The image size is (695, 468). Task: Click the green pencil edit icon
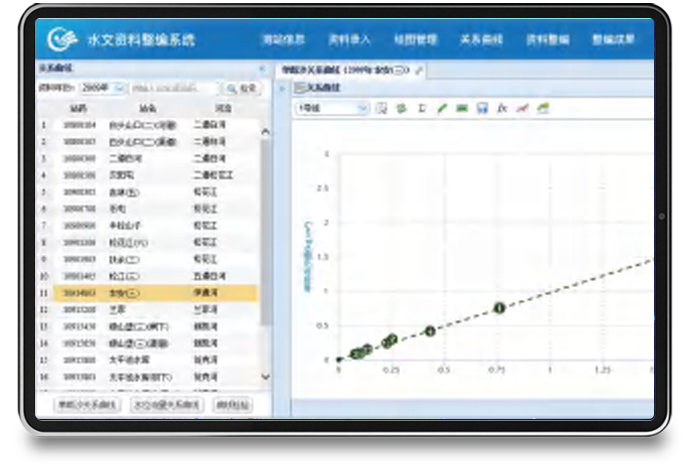click(442, 108)
